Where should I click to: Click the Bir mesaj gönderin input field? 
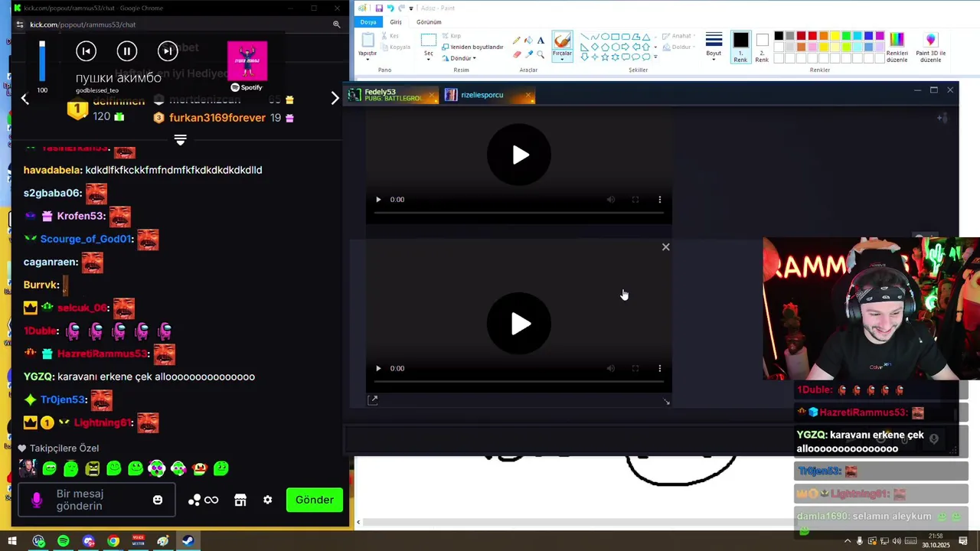(x=96, y=500)
